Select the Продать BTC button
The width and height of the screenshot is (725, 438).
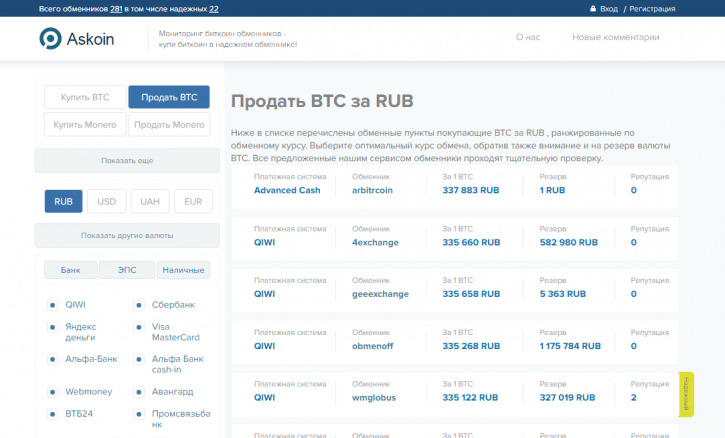pyautogui.click(x=169, y=97)
